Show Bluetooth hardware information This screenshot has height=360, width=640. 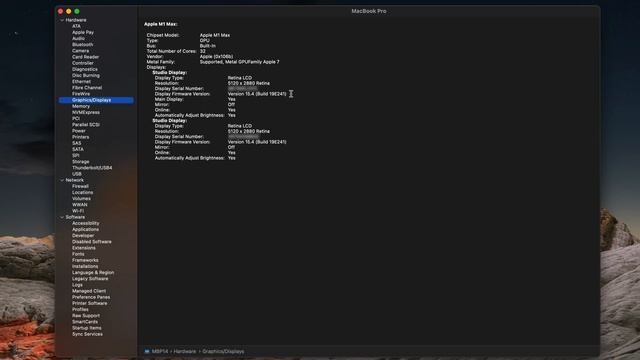(x=82, y=44)
